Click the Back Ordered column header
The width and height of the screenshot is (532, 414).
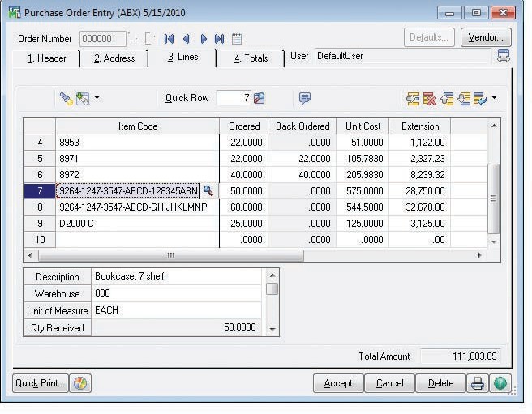pyautogui.click(x=302, y=126)
